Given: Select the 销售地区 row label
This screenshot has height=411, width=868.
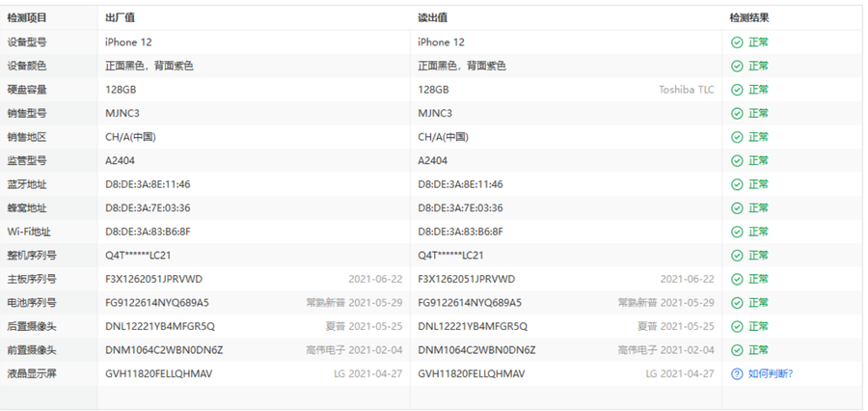Looking at the screenshot, I should click(x=27, y=137).
